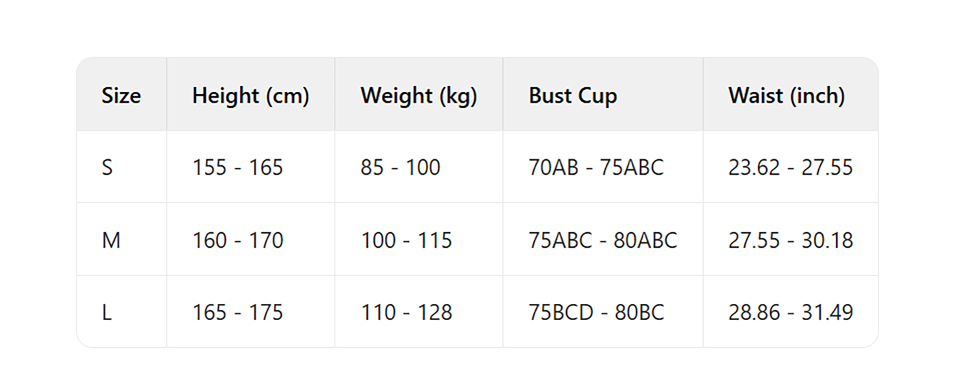Click the Waist (inch) column header

790,94
